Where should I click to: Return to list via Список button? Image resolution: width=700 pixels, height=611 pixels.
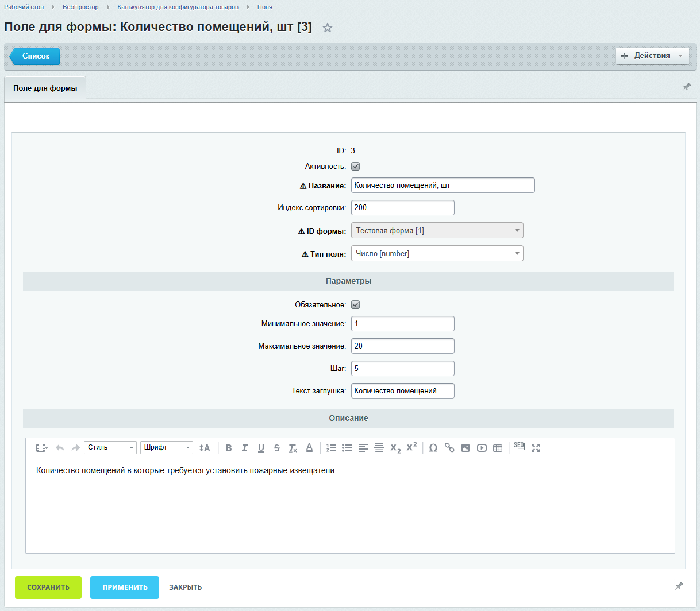pos(35,56)
